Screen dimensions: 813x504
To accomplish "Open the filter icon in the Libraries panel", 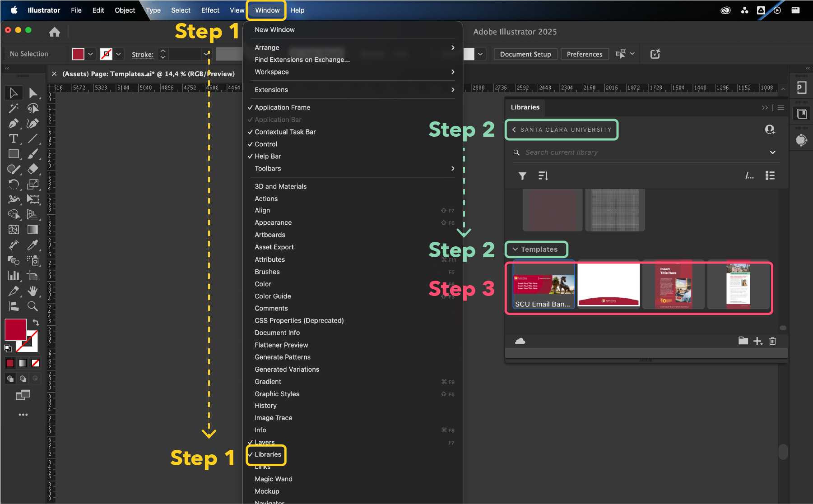I will [x=522, y=176].
